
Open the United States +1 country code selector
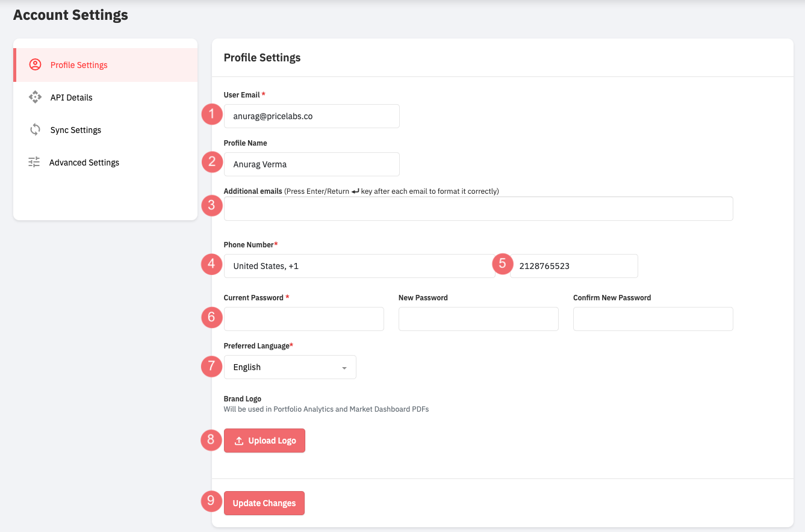(x=359, y=266)
